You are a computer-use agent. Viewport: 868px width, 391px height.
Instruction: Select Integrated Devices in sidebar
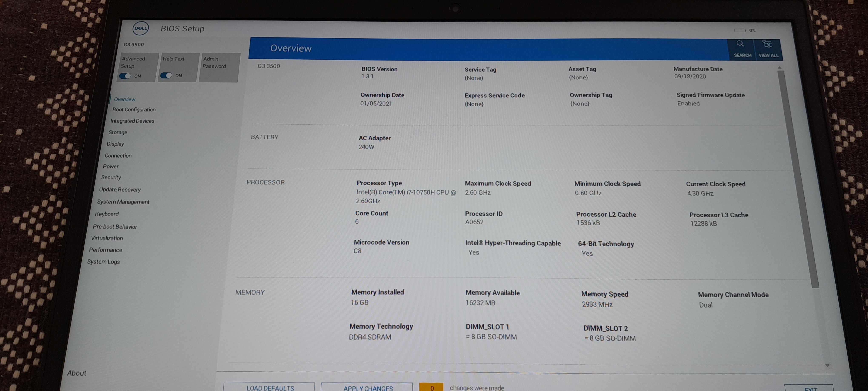click(x=132, y=121)
